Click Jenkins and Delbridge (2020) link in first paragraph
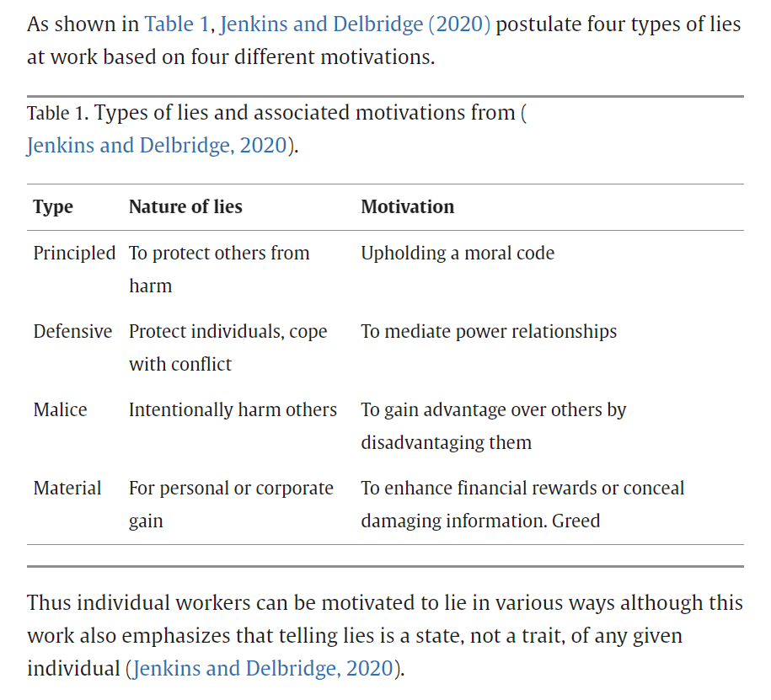Screen dimensions: 771x700 pyautogui.click(x=355, y=23)
